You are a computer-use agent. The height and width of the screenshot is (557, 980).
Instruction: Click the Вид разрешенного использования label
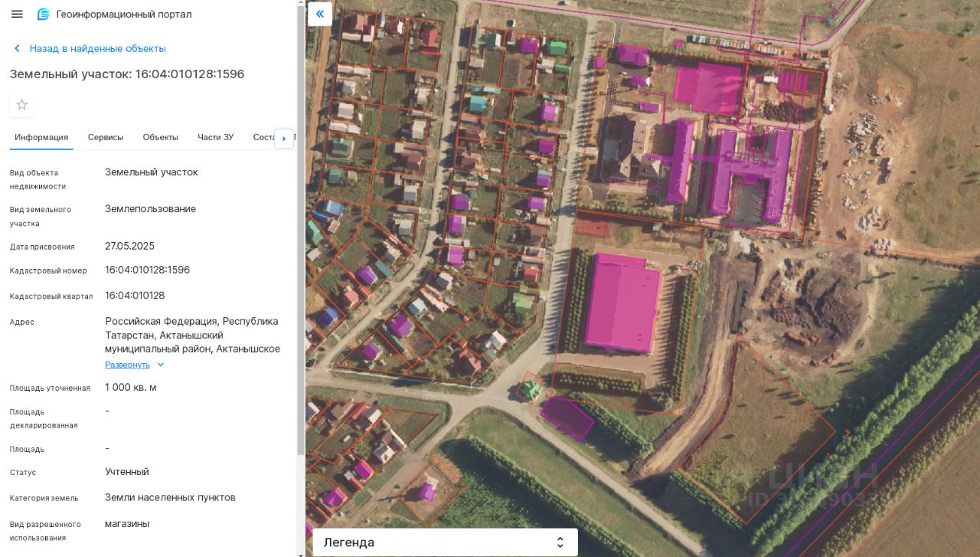click(45, 531)
